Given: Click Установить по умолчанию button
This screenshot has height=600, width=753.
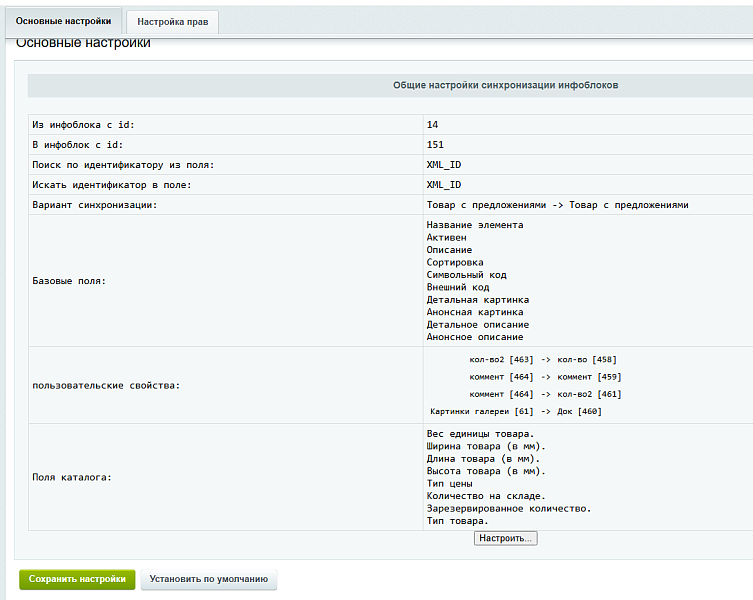Looking at the screenshot, I should pyautogui.click(x=209, y=579).
